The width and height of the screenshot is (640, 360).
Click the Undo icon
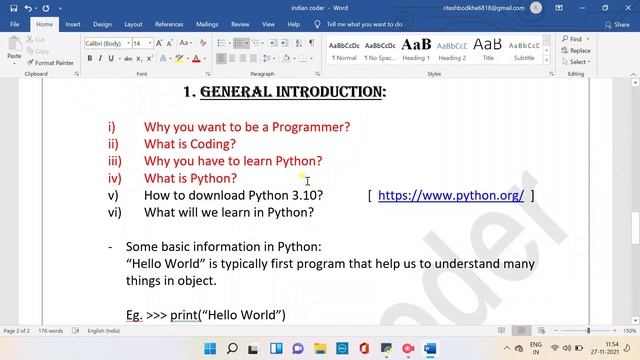(28, 8)
